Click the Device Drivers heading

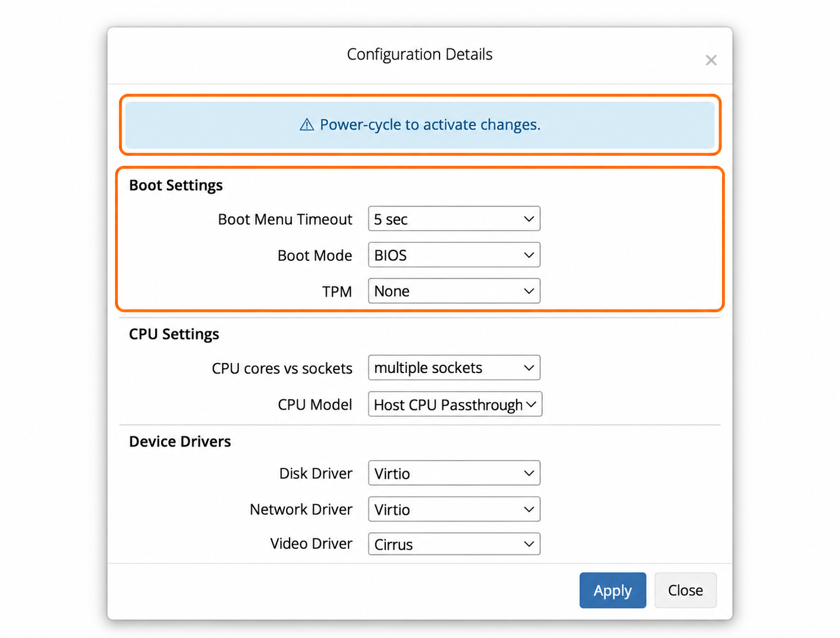[x=180, y=442]
